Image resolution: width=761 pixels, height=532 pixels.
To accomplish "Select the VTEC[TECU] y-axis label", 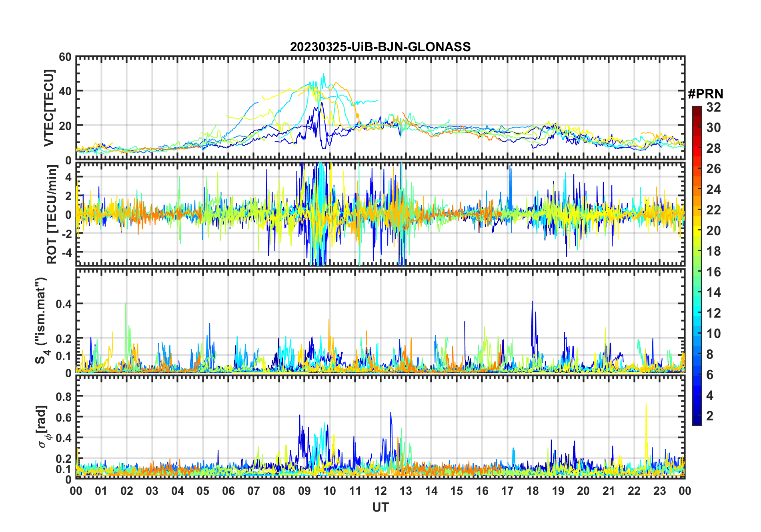I will coord(49,108).
